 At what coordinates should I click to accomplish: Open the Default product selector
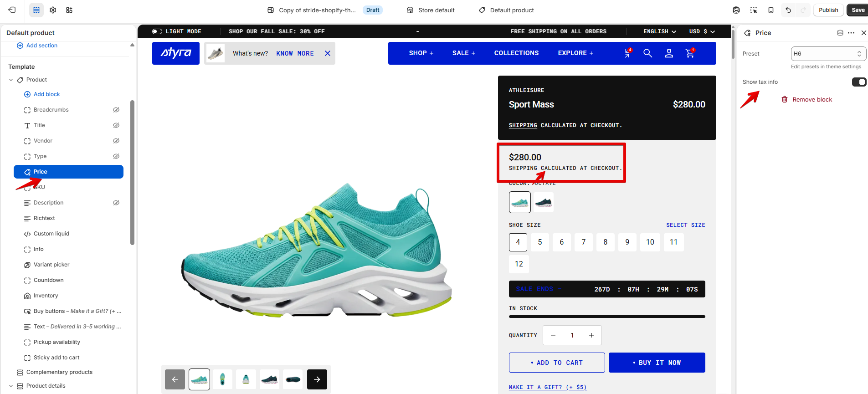[x=506, y=10]
